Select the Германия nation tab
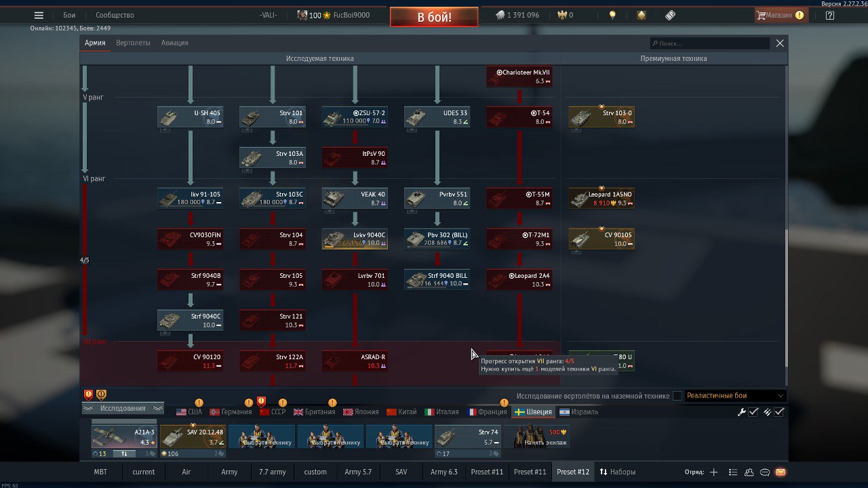The image size is (868, 488). click(x=231, y=412)
